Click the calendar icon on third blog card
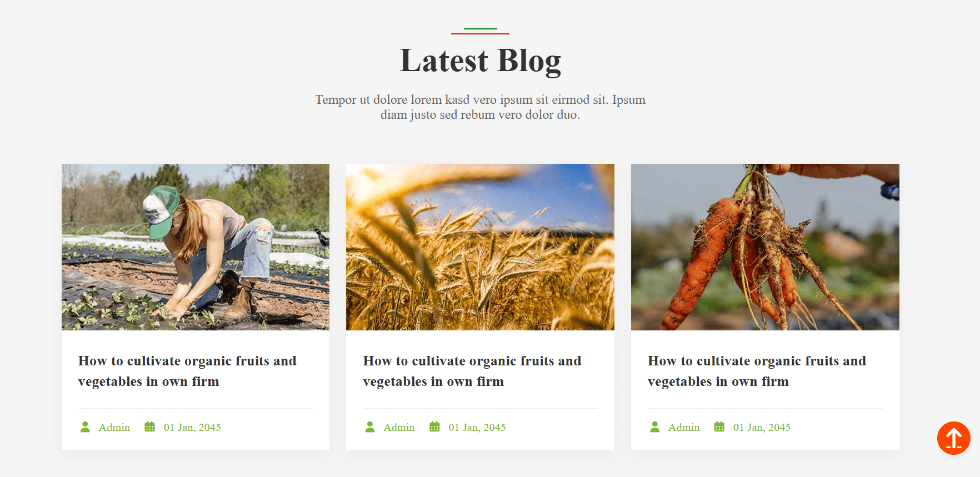Image resolution: width=980 pixels, height=477 pixels. (x=719, y=427)
